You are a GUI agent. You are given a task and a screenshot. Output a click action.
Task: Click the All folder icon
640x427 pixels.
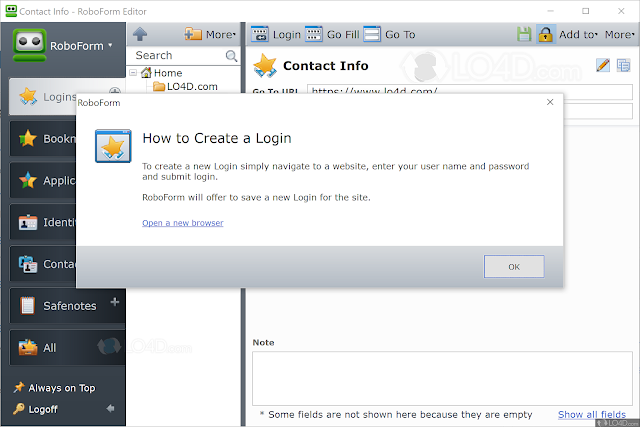click(x=28, y=347)
